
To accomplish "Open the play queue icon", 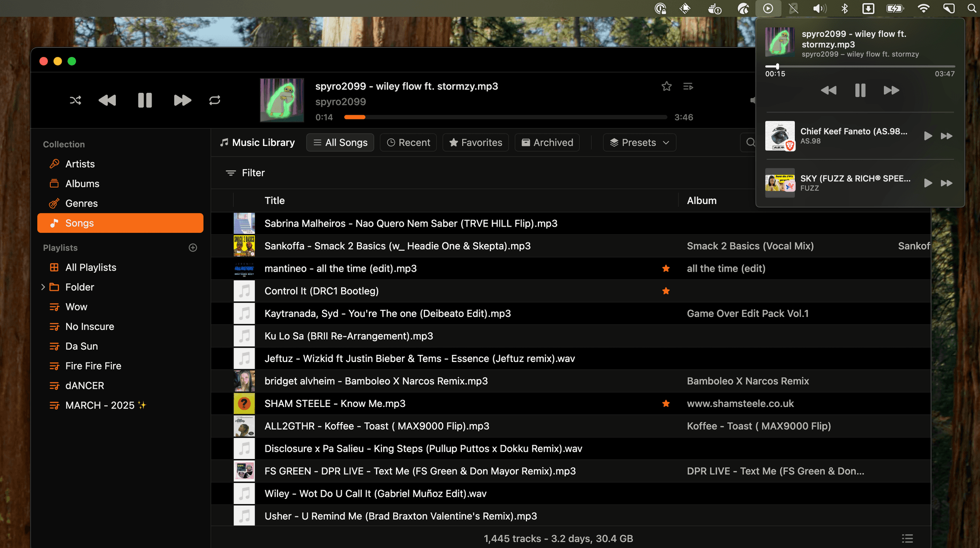I will [x=688, y=87].
